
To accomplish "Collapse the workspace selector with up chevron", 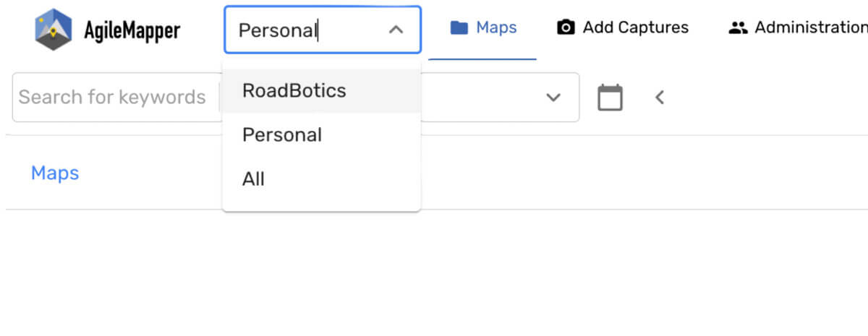I will (396, 30).
